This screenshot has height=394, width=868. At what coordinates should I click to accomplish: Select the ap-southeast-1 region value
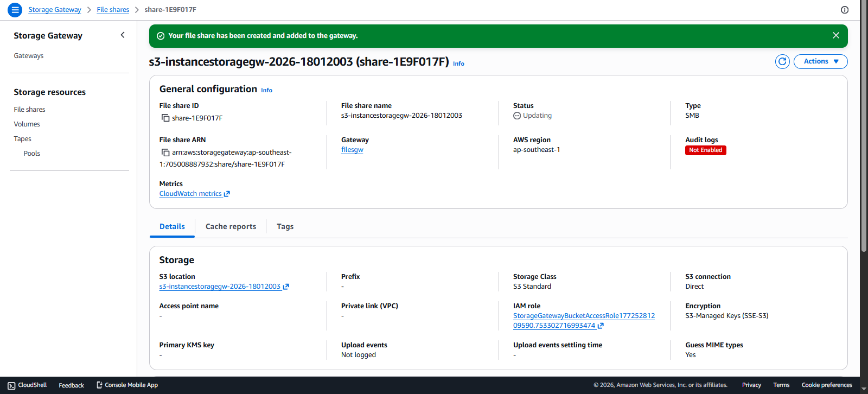[x=537, y=150]
